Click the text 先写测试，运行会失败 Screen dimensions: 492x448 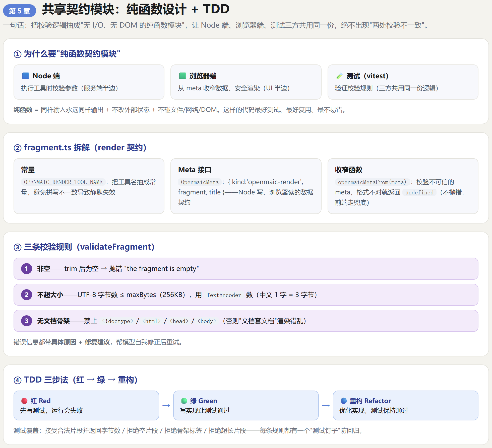(51, 411)
